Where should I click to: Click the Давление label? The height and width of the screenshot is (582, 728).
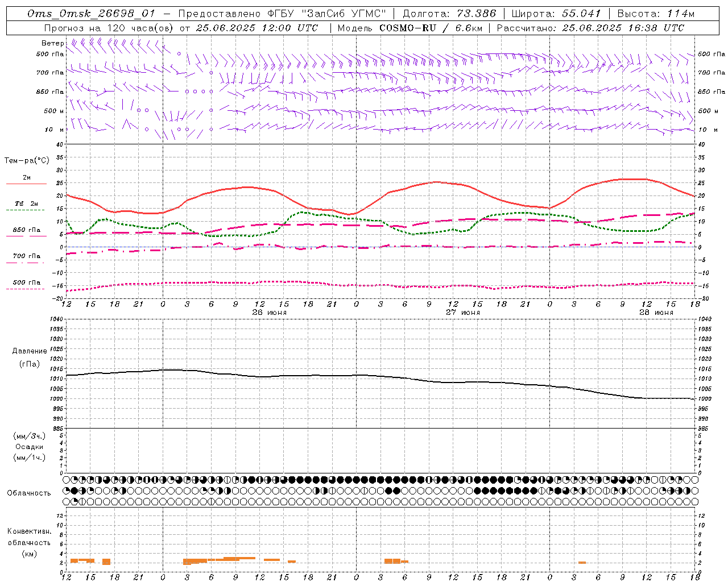click(x=30, y=351)
